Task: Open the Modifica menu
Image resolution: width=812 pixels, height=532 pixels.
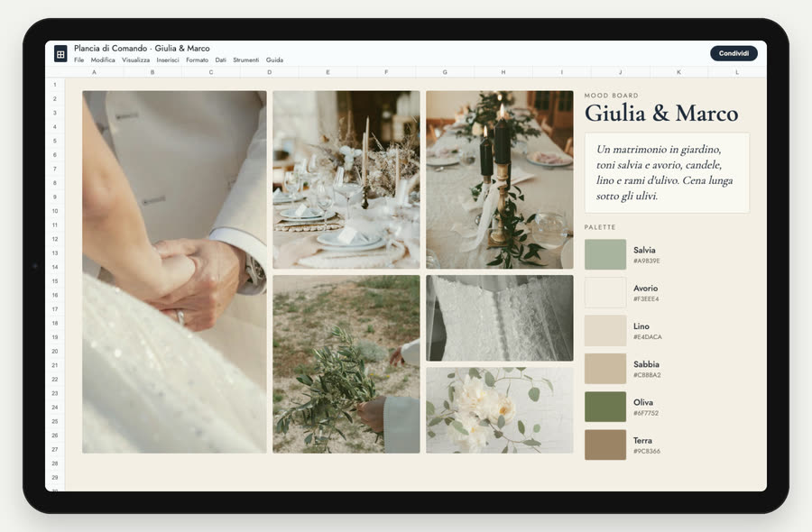Action: (103, 60)
